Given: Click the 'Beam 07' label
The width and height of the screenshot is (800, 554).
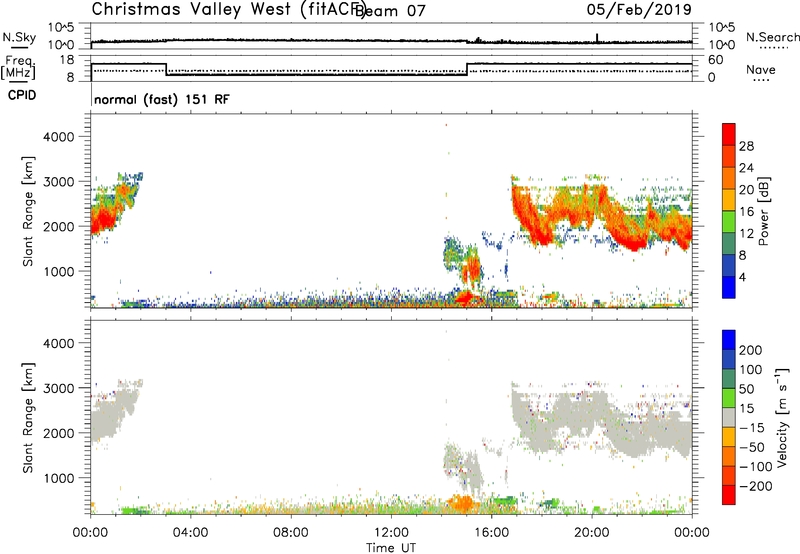Looking at the screenshot, I should tap(390, 10).
